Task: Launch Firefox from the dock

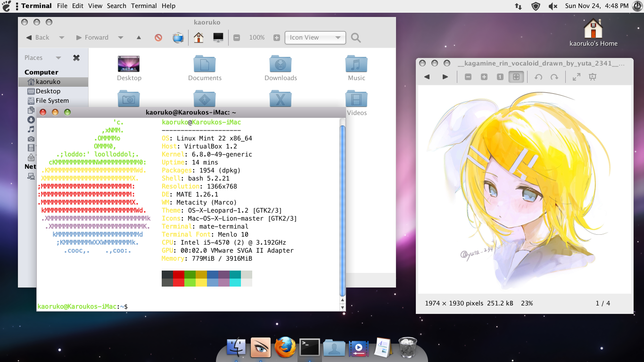Action: click(285, 348)
